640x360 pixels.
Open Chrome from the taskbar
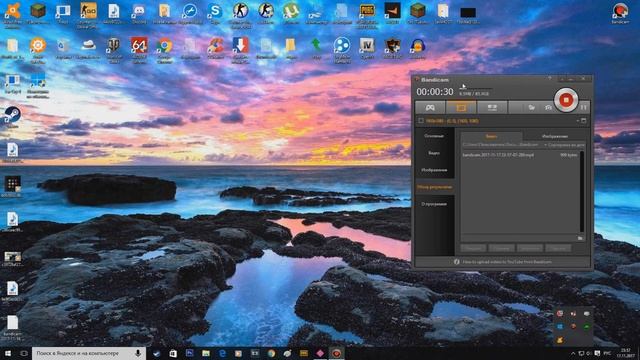pyautogui.click(x=271, y=353)
